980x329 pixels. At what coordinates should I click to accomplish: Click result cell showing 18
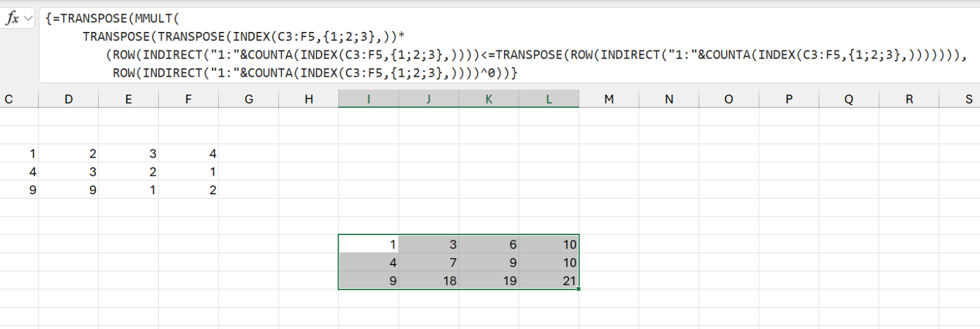point(428,280)
